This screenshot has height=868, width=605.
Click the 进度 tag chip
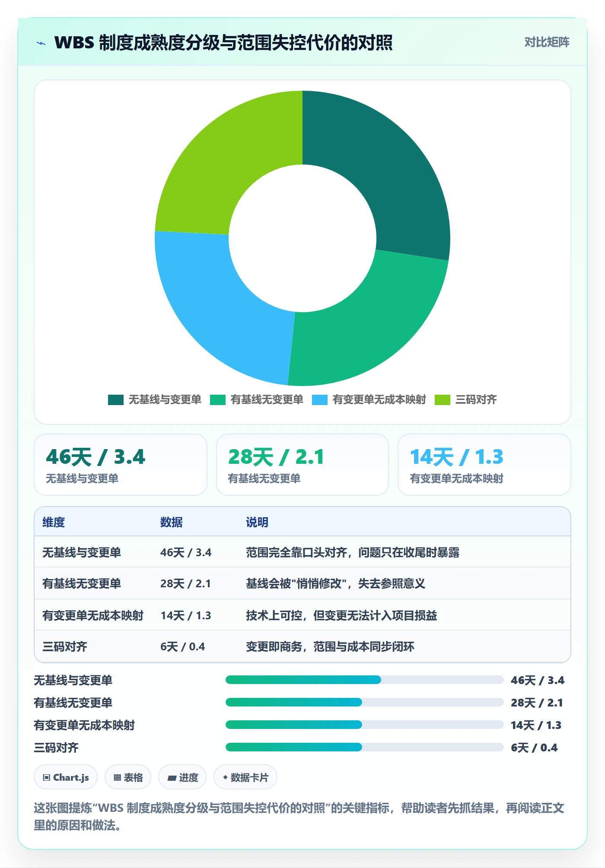point(182,777)
